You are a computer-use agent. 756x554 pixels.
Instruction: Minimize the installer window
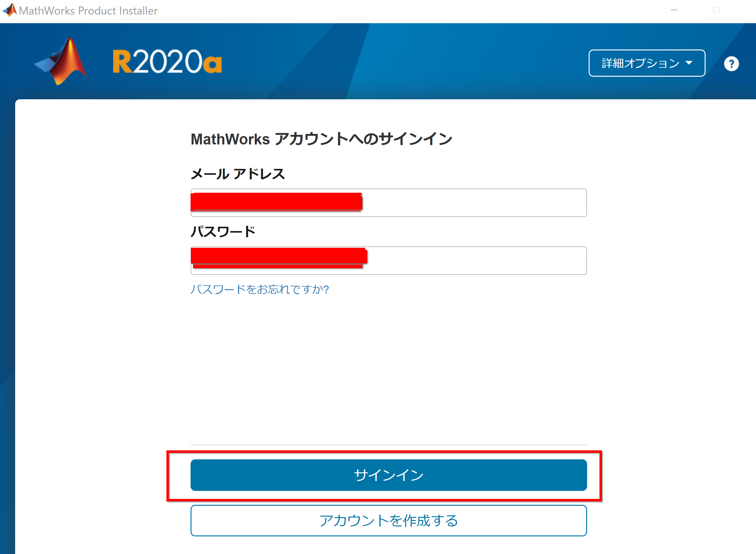point(674,10)
